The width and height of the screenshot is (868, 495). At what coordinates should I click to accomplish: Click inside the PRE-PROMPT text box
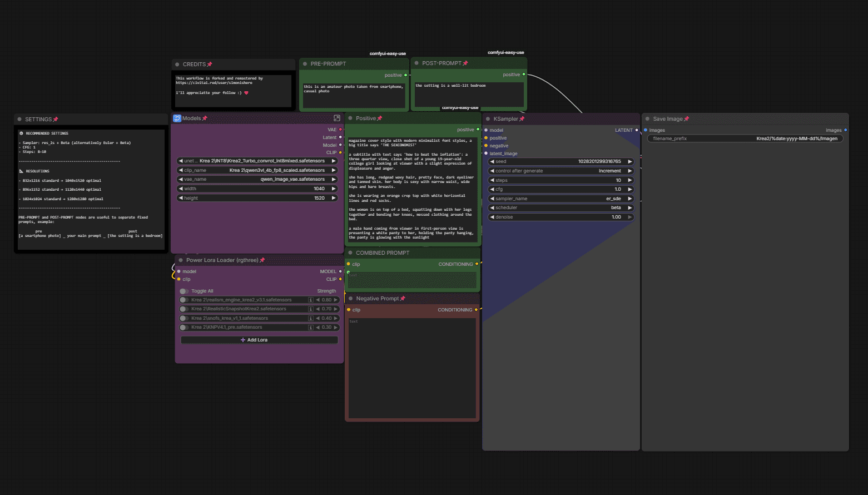click(354, 95)
